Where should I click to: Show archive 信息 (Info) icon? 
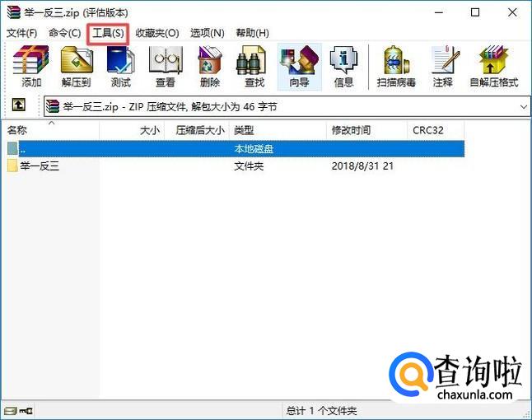(x=343, y=67)
